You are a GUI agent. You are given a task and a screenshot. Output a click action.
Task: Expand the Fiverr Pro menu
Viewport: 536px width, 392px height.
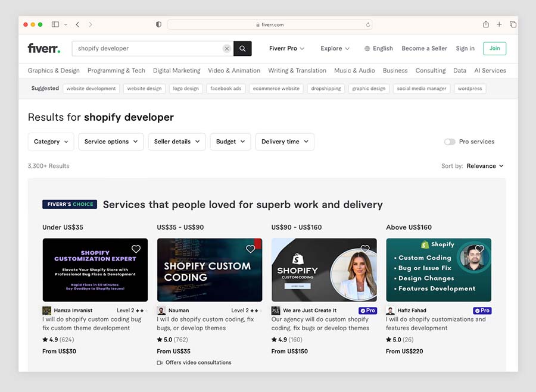point(286,49)
